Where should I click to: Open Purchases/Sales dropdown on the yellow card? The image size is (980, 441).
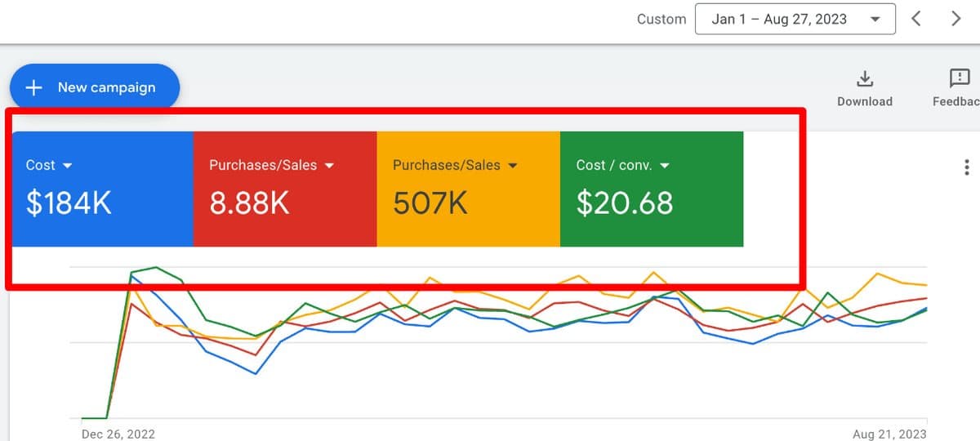click(x=456, y=165)
